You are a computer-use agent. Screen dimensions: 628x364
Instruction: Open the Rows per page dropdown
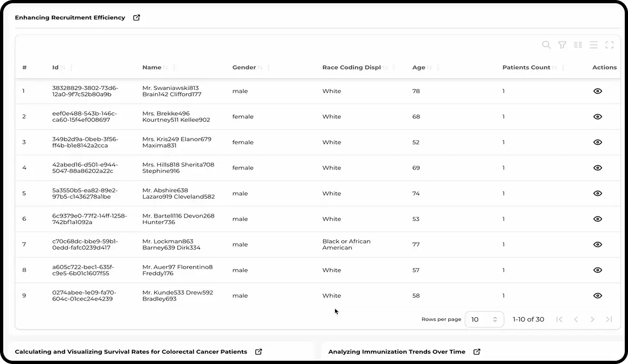point(484,319)
